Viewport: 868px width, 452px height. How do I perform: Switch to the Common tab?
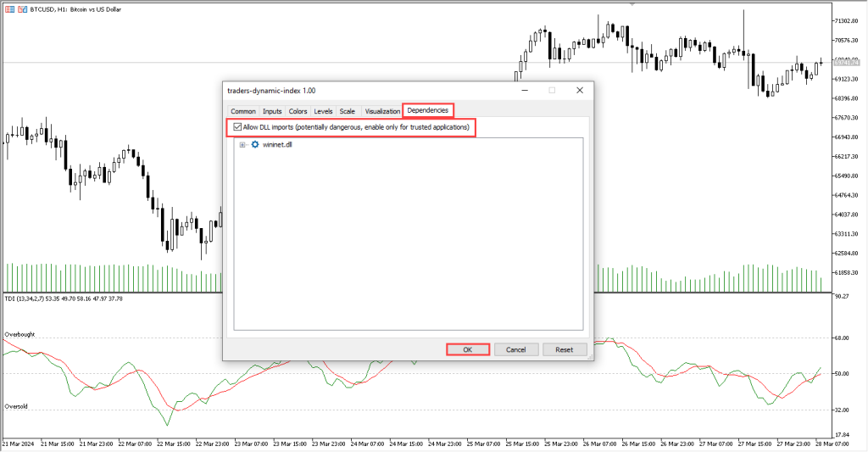(x=243, y=111)
